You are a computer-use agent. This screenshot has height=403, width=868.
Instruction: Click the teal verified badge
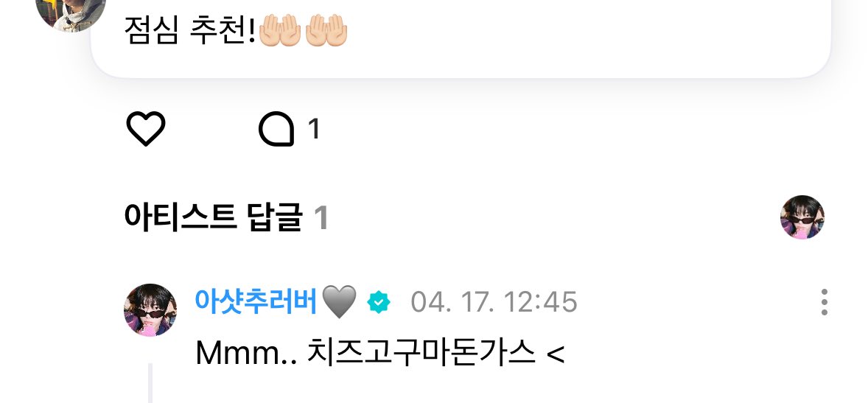point(379,303)
